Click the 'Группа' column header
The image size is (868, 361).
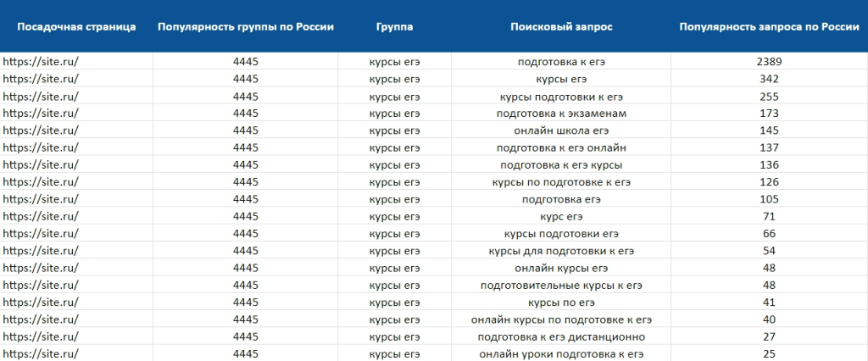coord(394,27)
